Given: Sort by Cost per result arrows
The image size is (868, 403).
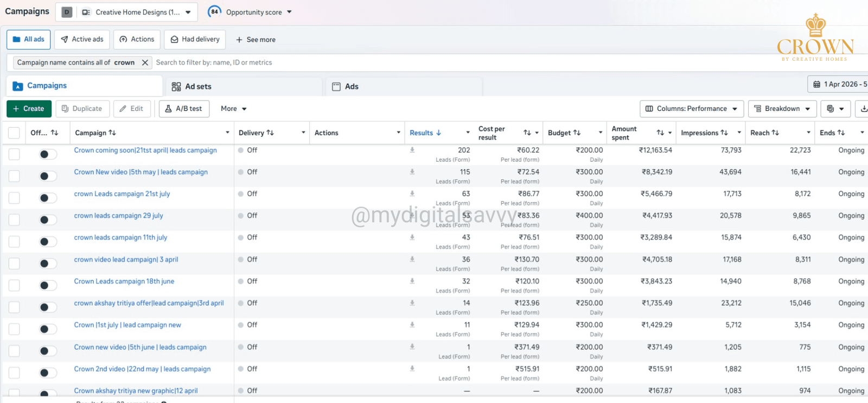Looking at the screenshot, I should 527,133.
